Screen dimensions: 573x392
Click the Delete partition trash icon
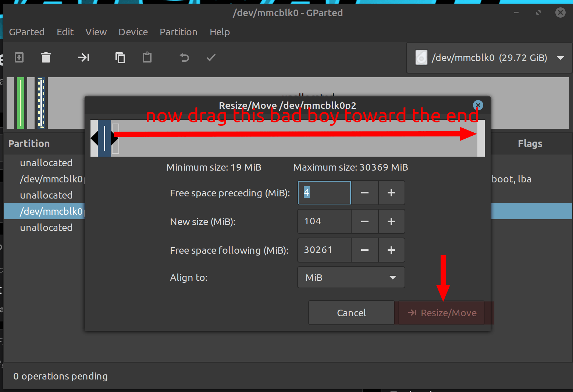point(46,58)
